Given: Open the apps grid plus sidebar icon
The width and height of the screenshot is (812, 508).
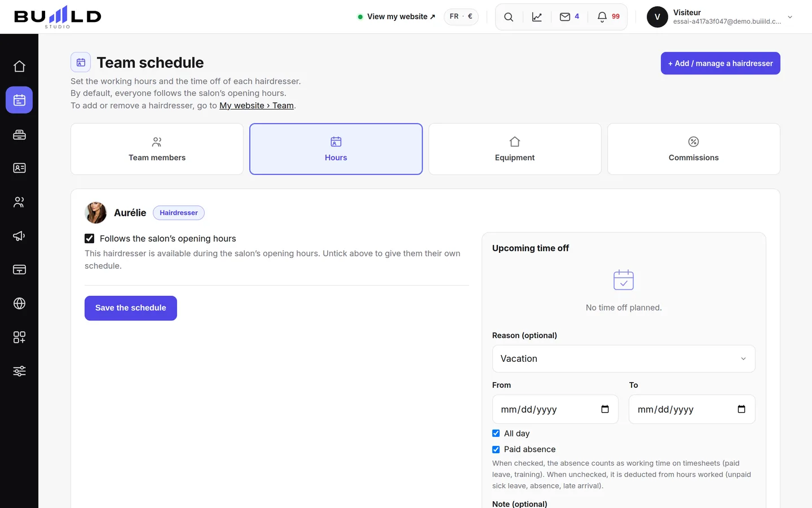Looking at the screenshot, I should tap(19, 338).
